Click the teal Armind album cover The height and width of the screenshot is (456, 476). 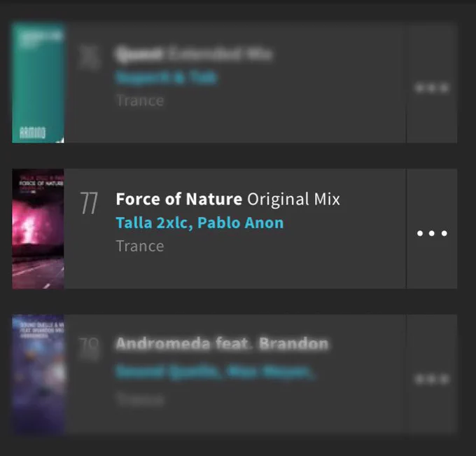[x=38, y=83]
